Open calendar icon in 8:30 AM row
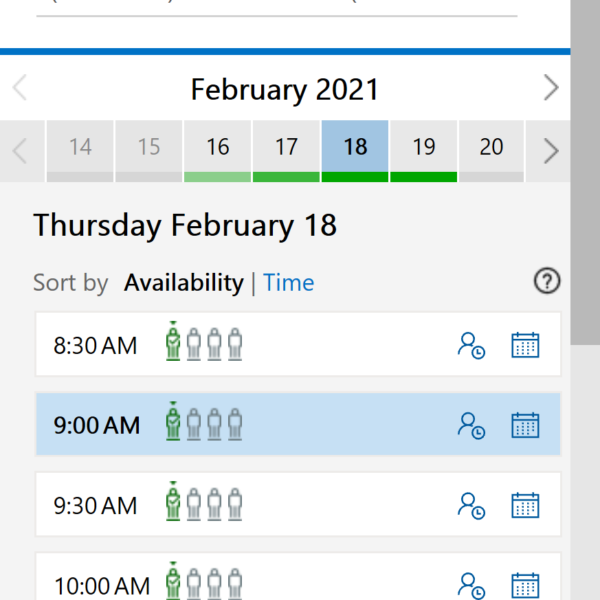 [525, 345]
